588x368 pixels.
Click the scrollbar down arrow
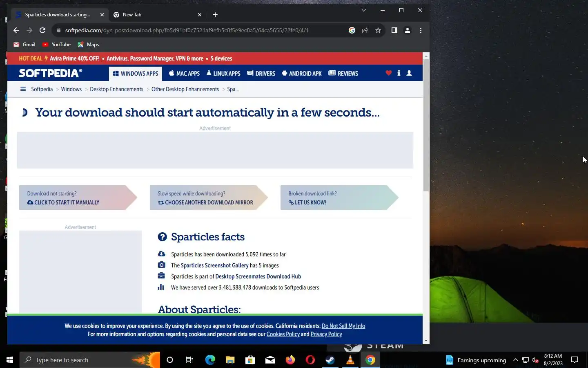click(426, 341)
